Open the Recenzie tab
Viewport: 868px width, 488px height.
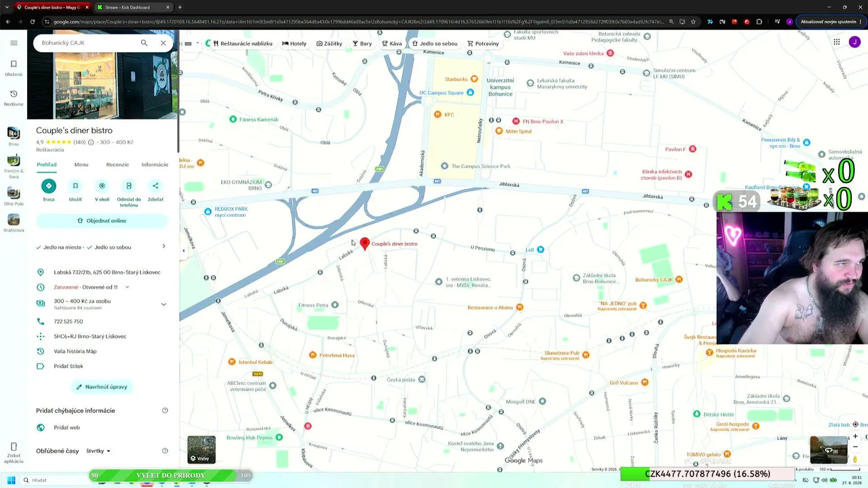coord(117,165)
